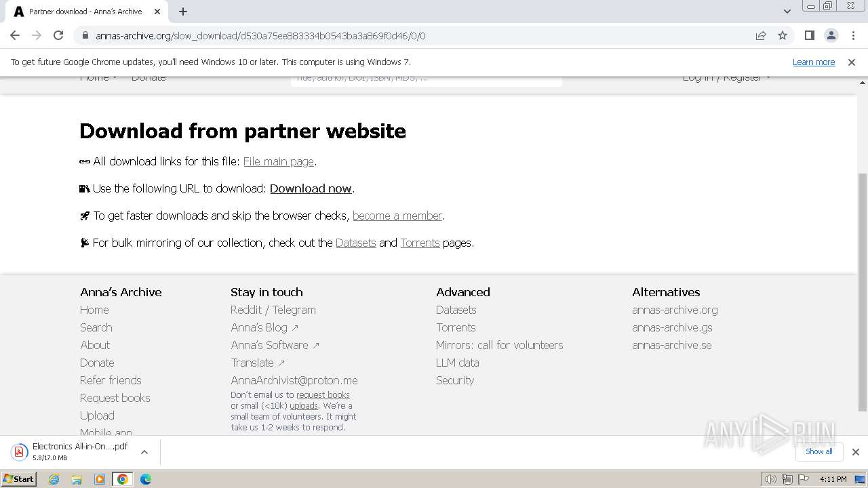Screen dimensions: 868x488
Task: Go forward with the browser forward arrow
Action: [37, 35]
